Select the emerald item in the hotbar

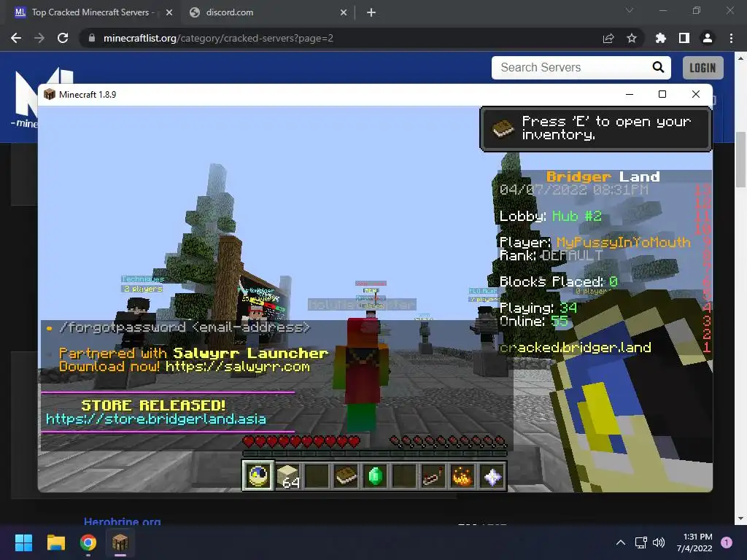click(x=376, y=475)
